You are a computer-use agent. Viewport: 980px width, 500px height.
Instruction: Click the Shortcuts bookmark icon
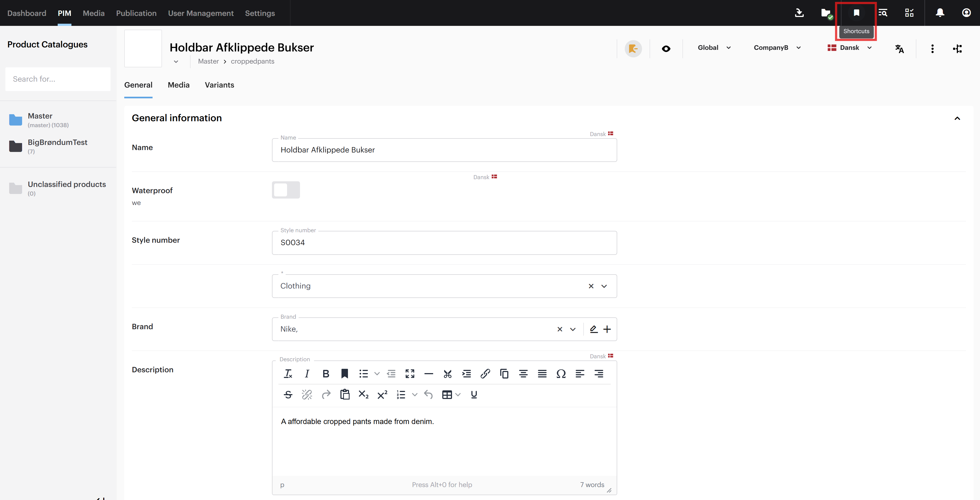click(x=856, y=13)
